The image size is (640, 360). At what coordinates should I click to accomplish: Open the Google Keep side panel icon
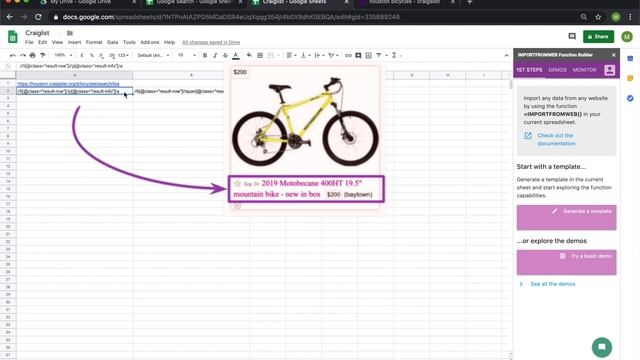(x=630, y=78)
